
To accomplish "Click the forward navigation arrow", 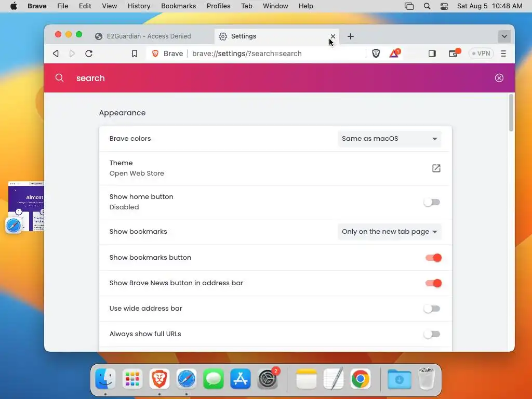I will pos(72,54).
